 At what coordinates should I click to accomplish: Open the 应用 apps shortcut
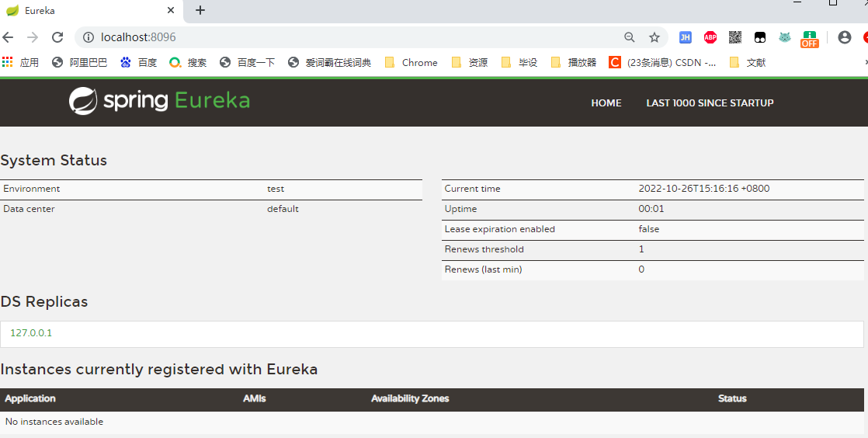[x=20, y=62]
